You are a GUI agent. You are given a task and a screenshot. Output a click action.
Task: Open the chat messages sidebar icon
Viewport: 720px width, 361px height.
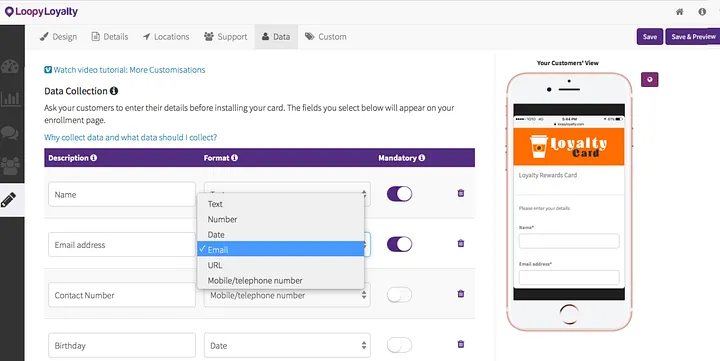pos(10,133)
